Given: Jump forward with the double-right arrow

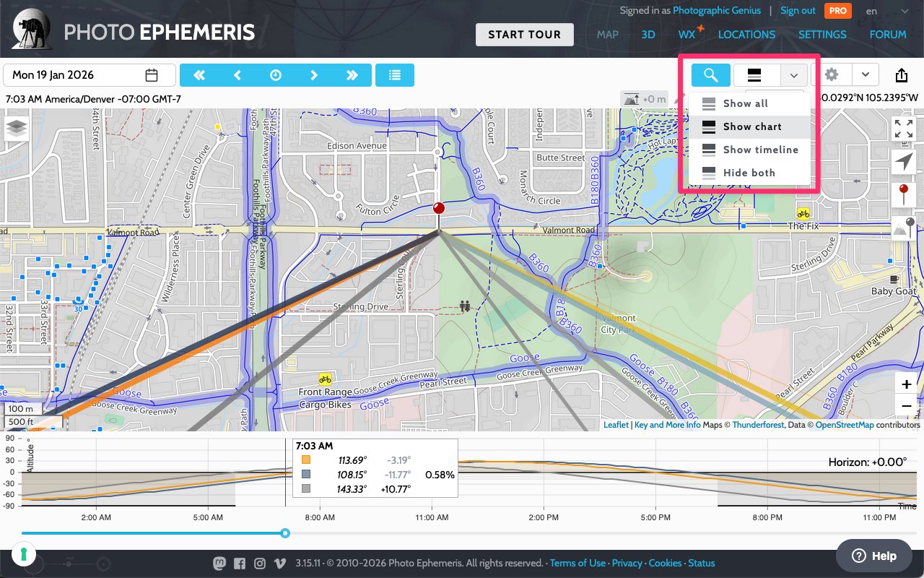Looking at the screenshot, I should (x=352, y=75).
